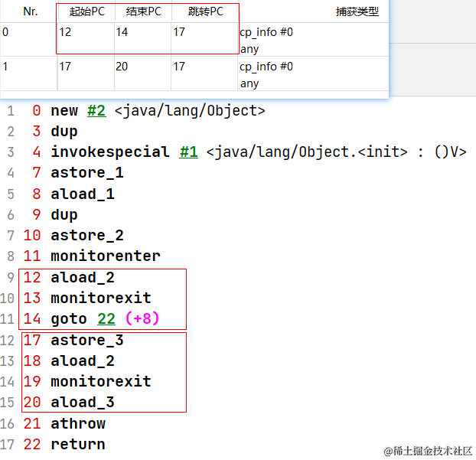Select end PC value 20 in row 1
Screen dimensions: 476x460
coord(122,66)
